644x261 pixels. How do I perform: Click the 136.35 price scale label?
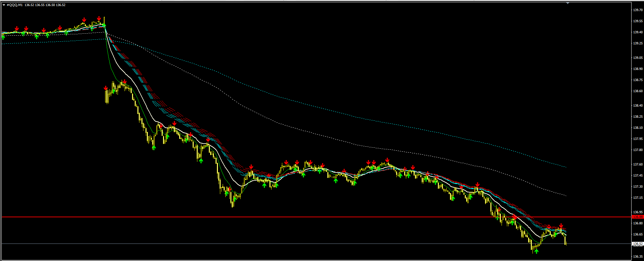click(x=638, y=257)
